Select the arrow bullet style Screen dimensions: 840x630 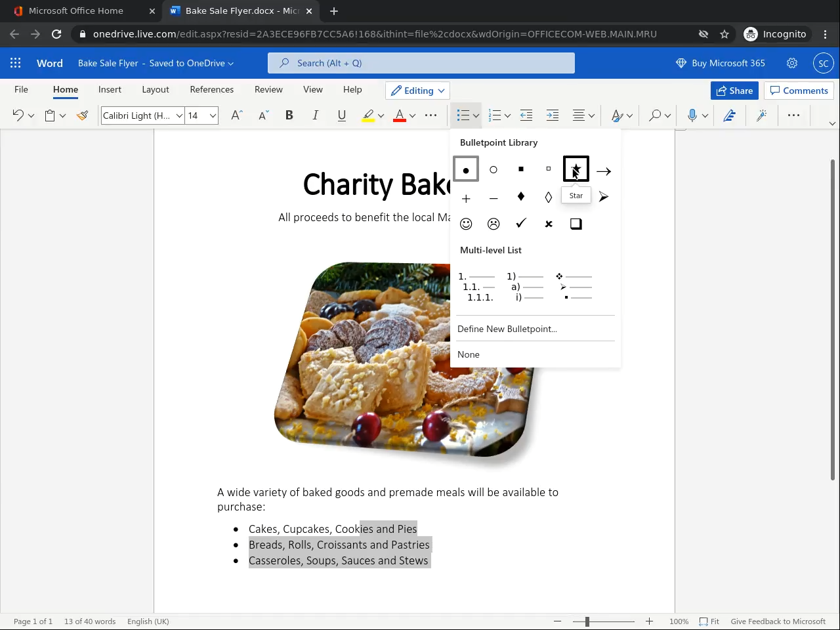point(604,171)
